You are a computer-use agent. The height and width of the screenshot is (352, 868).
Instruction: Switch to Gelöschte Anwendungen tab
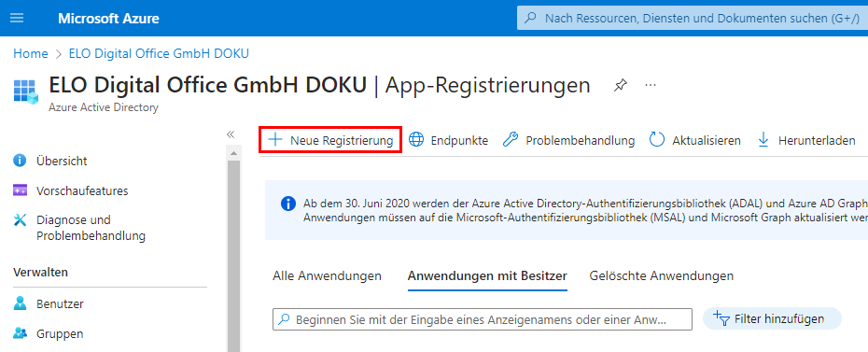(662, 275)
